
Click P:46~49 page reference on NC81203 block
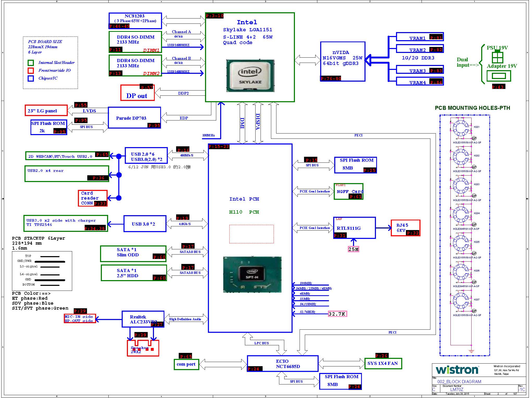[x=119, y=26]
